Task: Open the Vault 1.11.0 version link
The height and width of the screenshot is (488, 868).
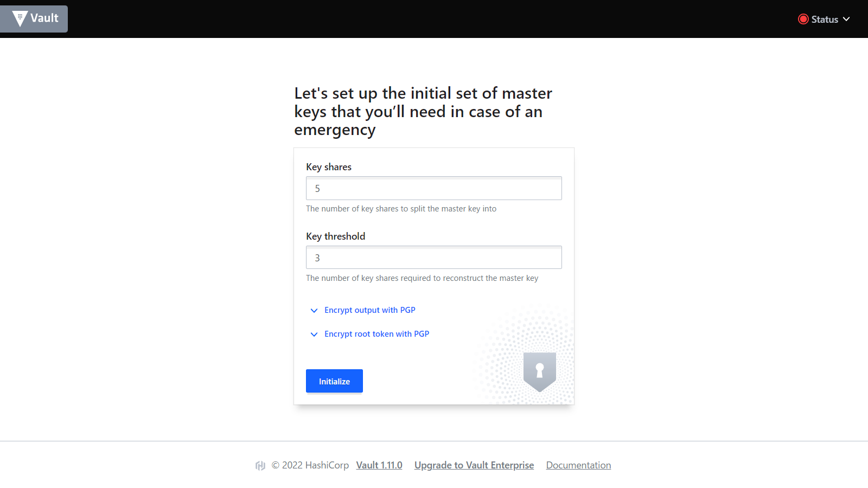Action: click(379, 465)
